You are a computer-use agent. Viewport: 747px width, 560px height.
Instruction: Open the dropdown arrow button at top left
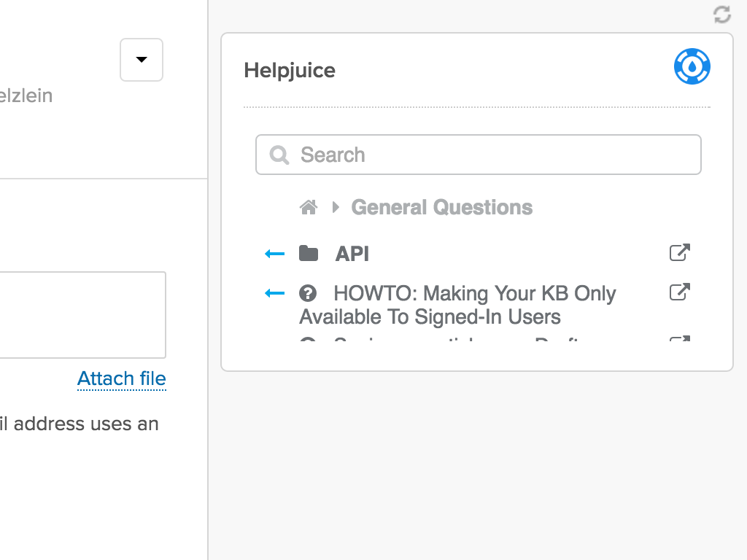coord(142,60)
